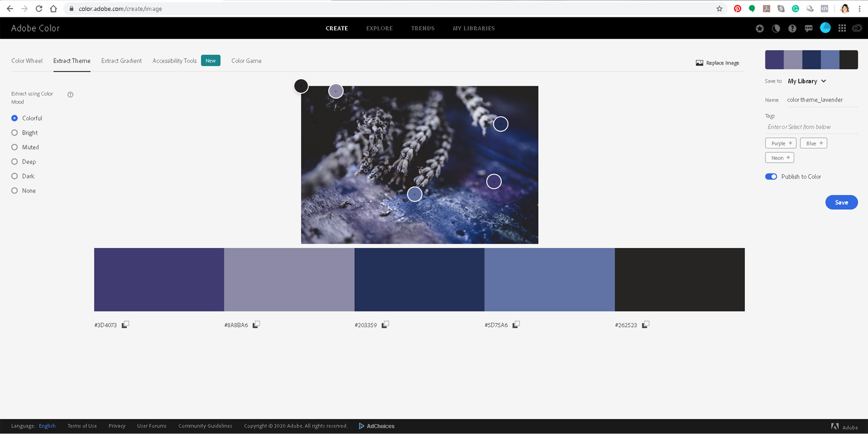Copy hex code #5D75A6 using copy icon
The width and height of the screenshot is (868, 434).
pos(516,324)
